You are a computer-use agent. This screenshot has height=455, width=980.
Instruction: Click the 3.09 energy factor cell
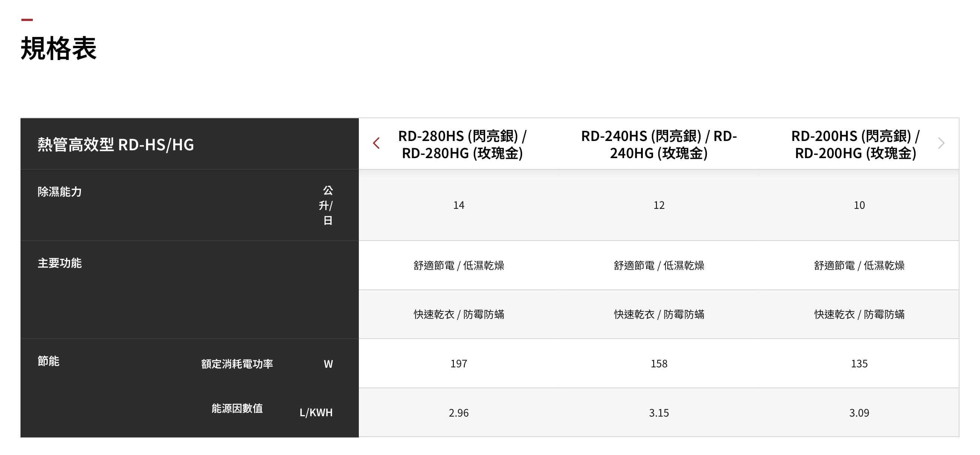(859, 413)
